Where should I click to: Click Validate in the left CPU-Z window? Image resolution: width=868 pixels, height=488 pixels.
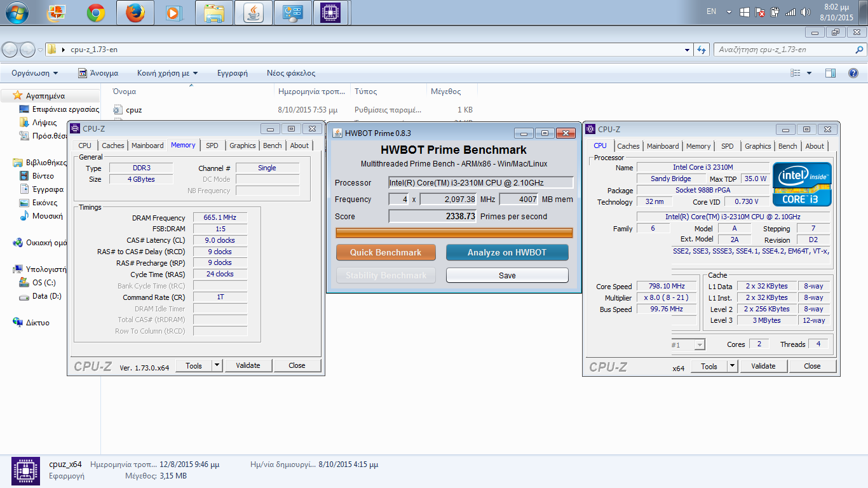[x=248, y=365]
